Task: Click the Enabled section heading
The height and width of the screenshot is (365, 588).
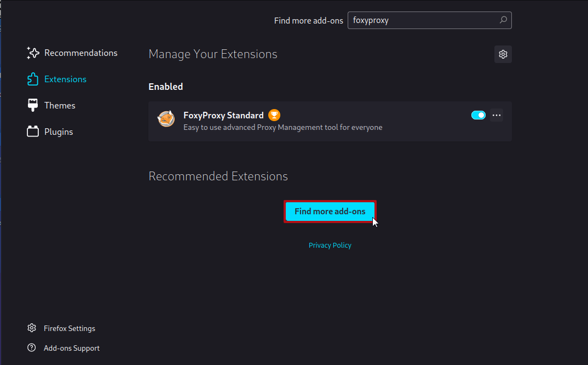Action: (166, 87)
